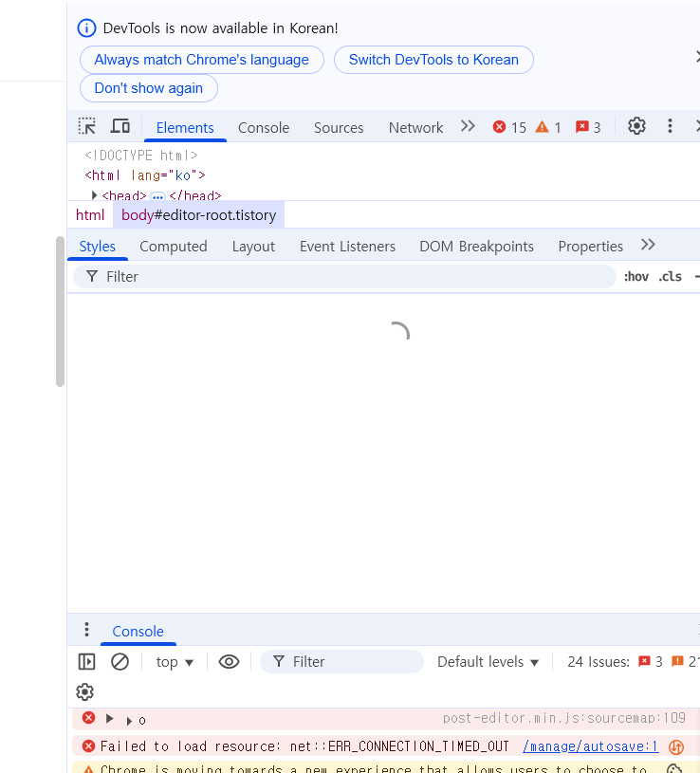
Task: Open the Computed pane tab
Action: click(173, 246)
